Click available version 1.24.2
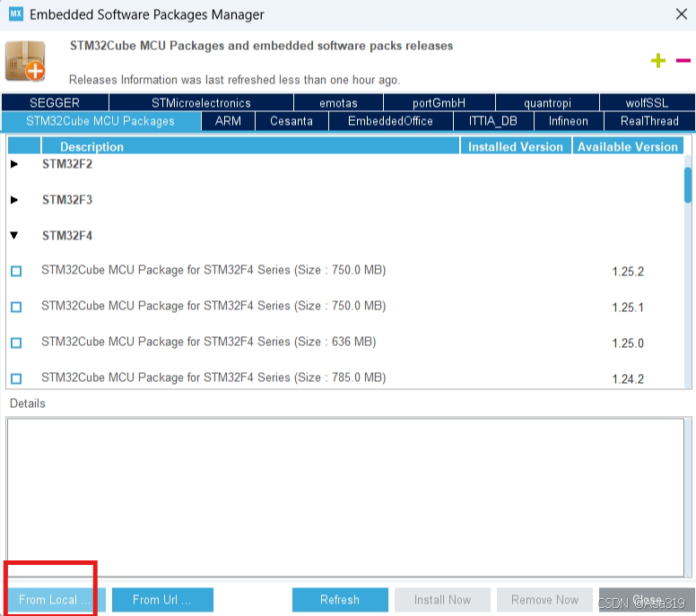 628,379
